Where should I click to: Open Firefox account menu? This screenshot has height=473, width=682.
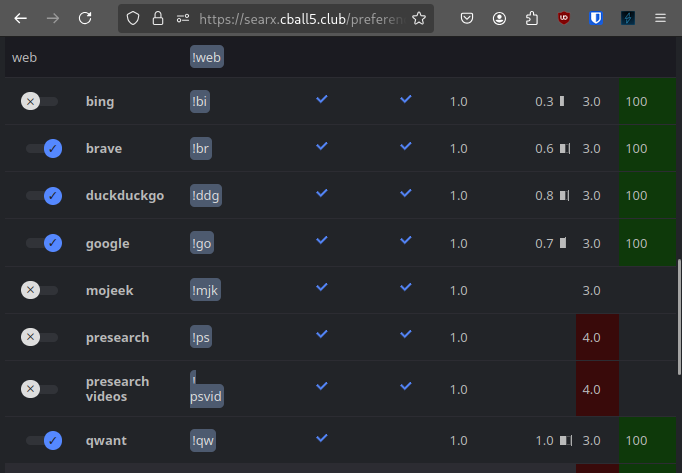[x=499, y=18]
